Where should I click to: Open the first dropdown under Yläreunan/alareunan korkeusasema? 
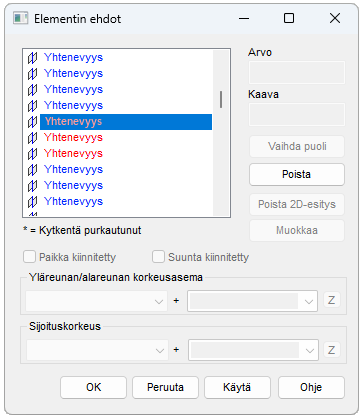click(96, 301)
